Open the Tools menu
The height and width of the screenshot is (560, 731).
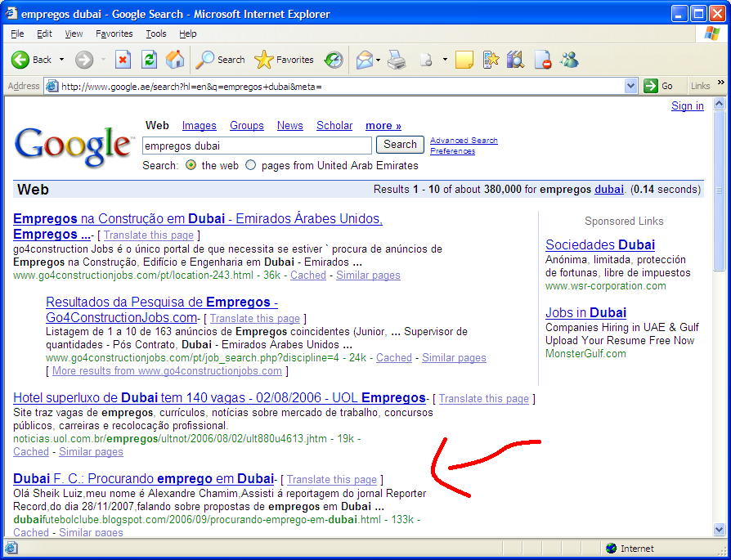click(x=155, y=34)
